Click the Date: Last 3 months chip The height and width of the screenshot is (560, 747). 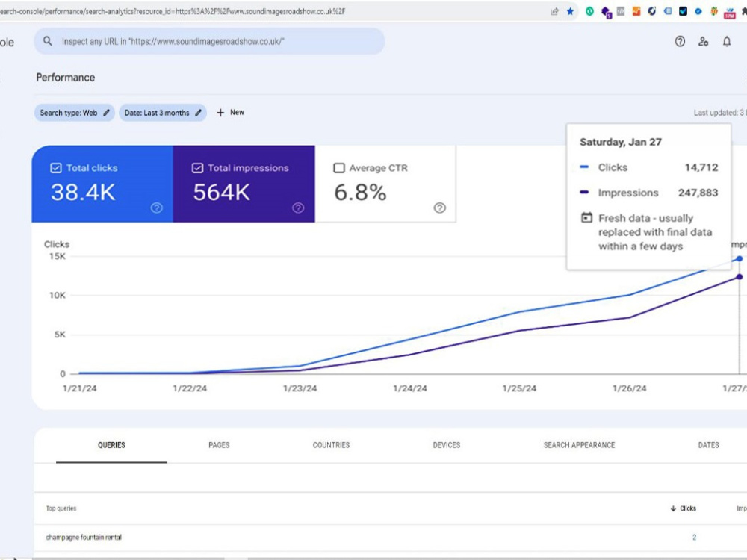tap(163, 113)
